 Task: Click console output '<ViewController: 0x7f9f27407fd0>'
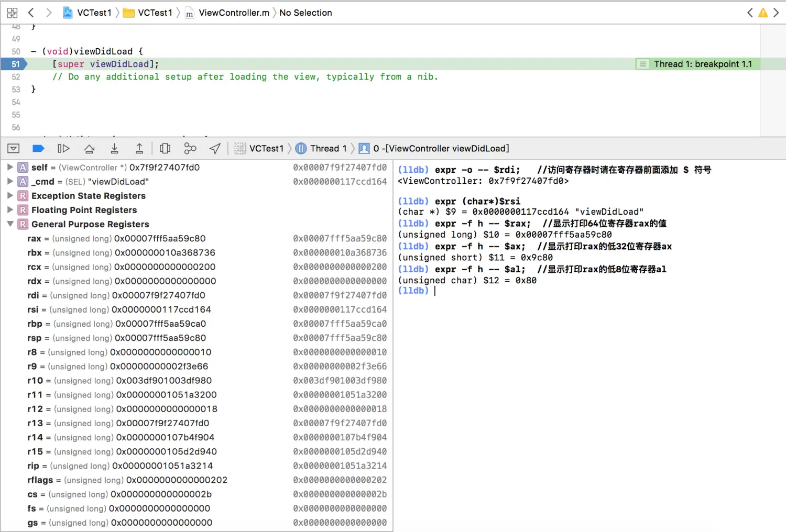point(483,181)
